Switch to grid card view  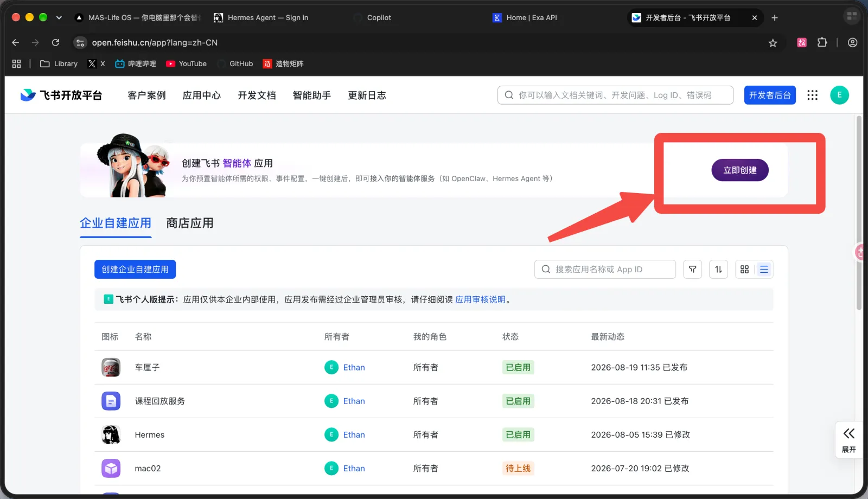tap(744, 269)
